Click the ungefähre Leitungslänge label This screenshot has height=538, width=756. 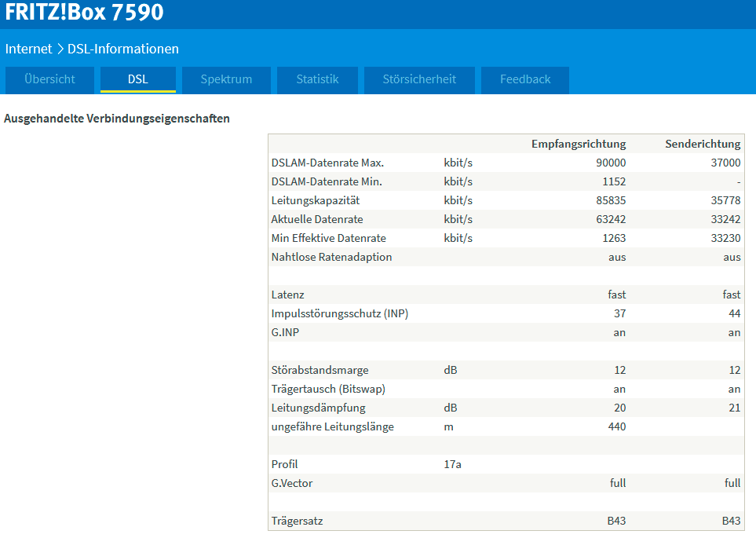(x=332, y=426)
